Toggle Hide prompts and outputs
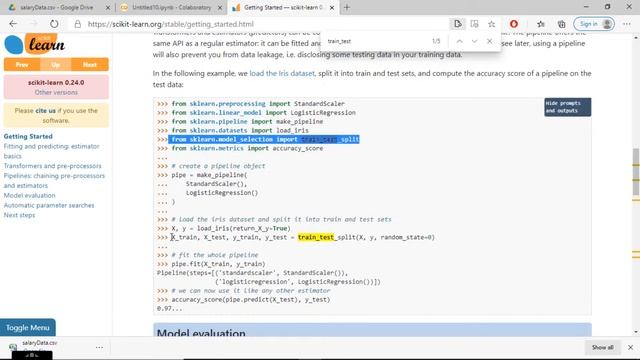The image size is (640, 360). pos(567,107)
